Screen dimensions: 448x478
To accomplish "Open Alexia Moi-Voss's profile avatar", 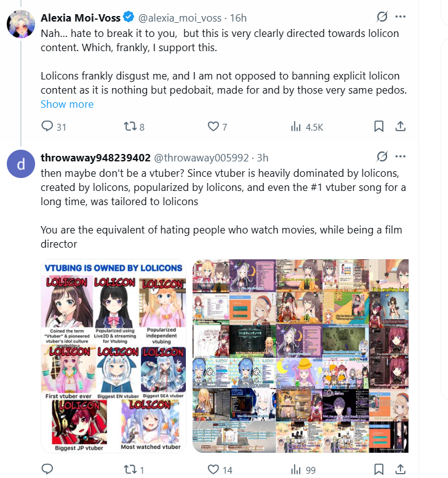I will (21, 24).
